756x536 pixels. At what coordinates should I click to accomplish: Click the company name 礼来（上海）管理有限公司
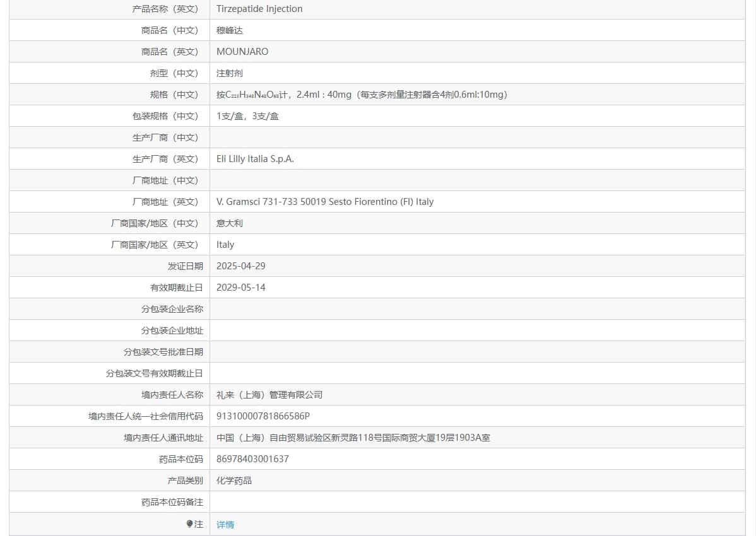click(x=269, y=395)
